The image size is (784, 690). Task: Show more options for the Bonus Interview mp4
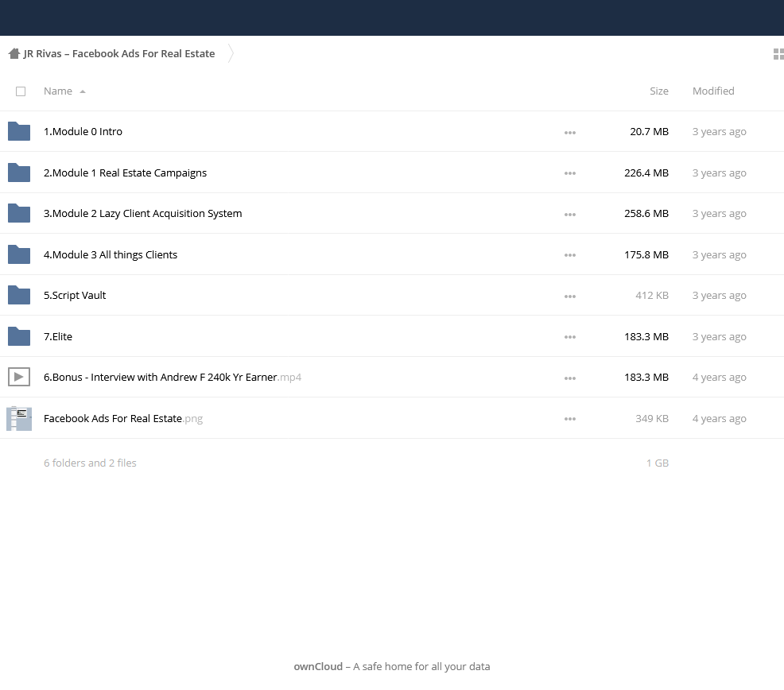tap(570, 378)
